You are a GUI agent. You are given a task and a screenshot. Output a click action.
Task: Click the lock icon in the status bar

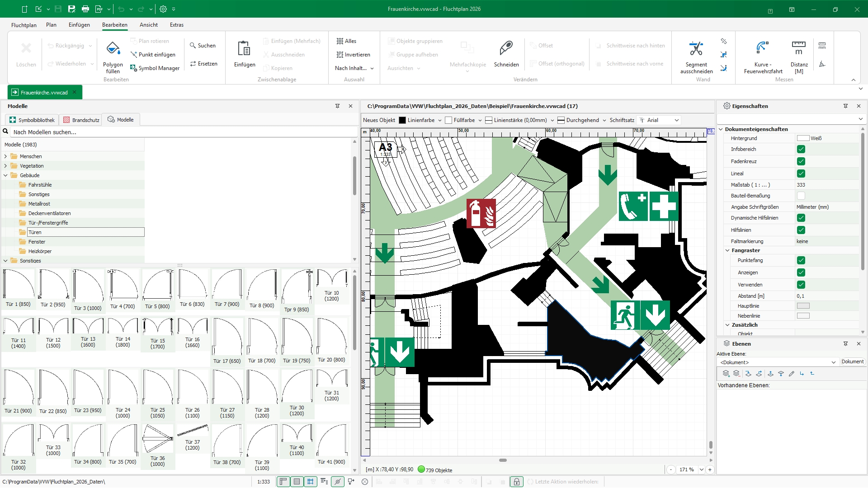pyautogui.click(x=516, y=482)
